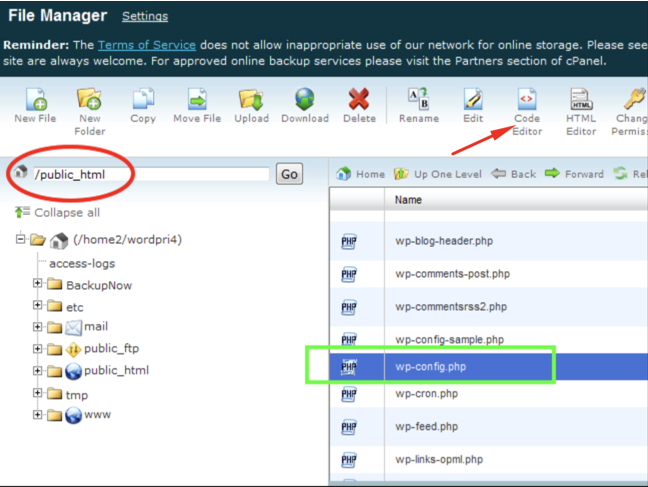Click the house icon beside path field

pyautogui.click(x=20, y=172)
